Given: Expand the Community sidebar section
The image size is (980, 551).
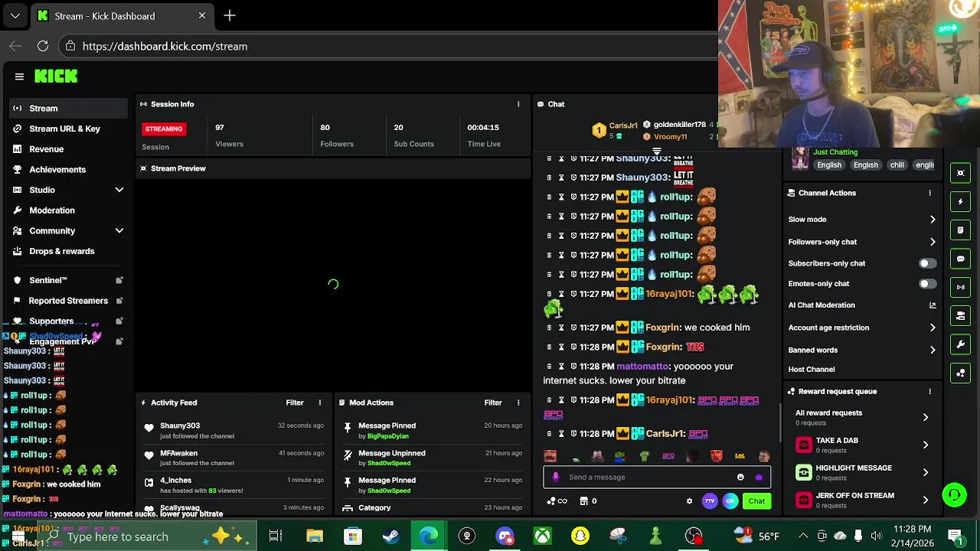Looking at the screenshot, I should point(119,230).
